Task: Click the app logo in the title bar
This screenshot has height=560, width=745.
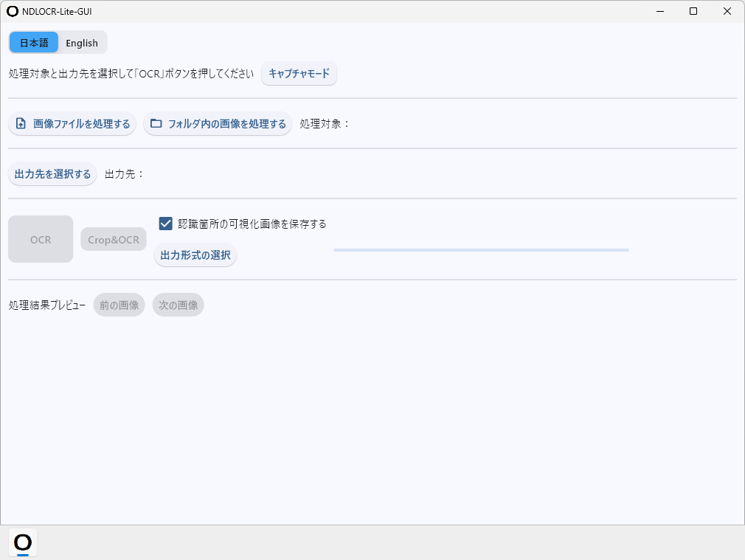Action: click(13, 12)
